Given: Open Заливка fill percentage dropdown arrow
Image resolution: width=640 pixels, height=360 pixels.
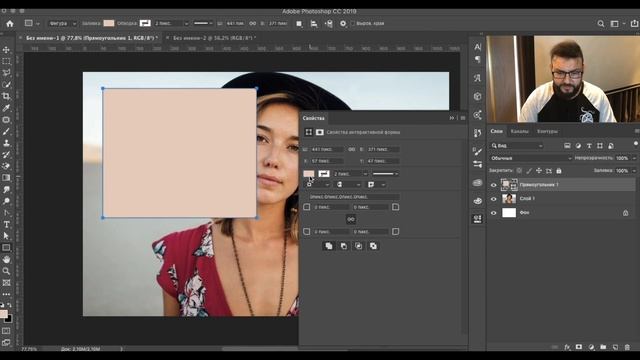Looking at the screenshot, I should 634,171.
